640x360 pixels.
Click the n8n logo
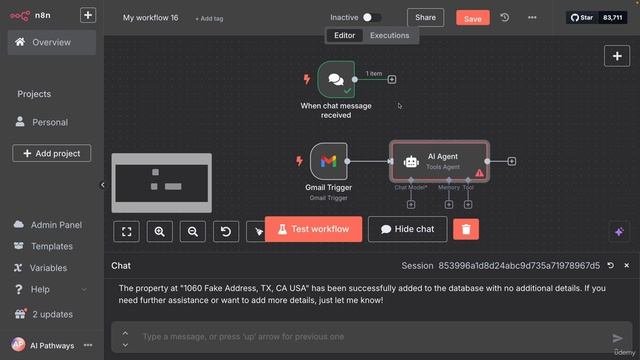pos(20,16)
